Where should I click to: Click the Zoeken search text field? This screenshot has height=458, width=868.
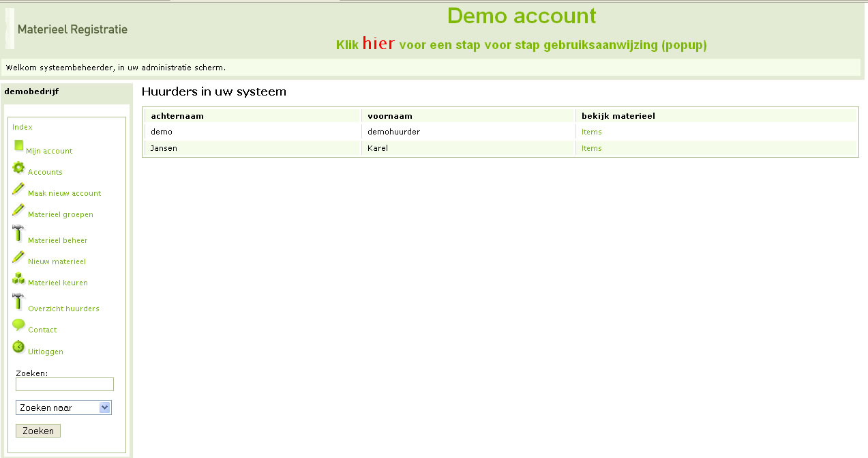pyautogui.click(x=64, y=384)
